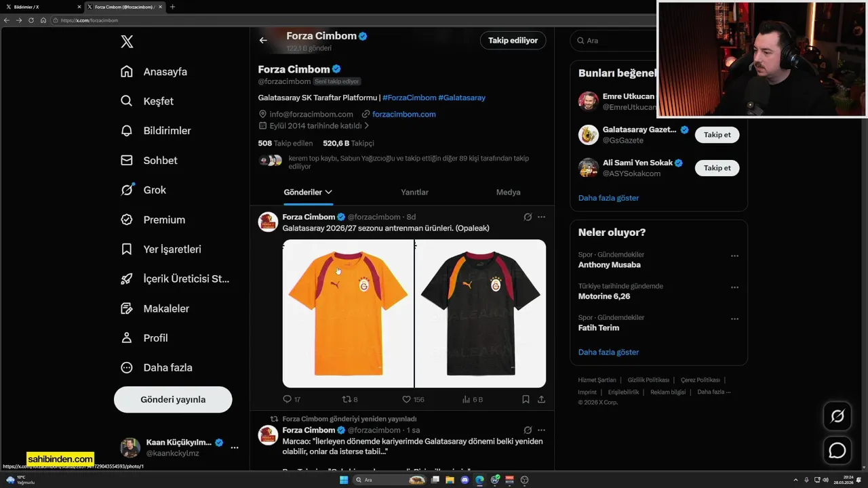Open Grok icon in sidebar
The width and height of the screenshot is (868, 488).
pyautogui.click(x=126, y=190)
